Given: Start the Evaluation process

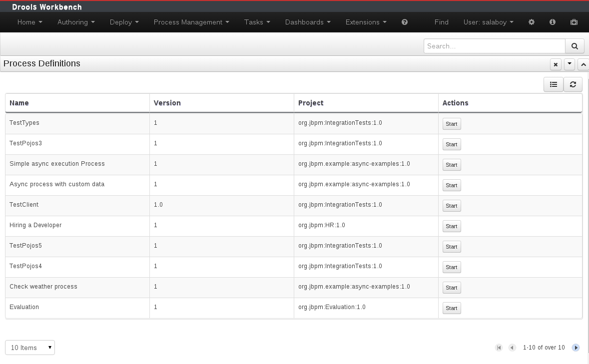Looking at the screenshot, I should pyautogui.click(x=452, y=308).
